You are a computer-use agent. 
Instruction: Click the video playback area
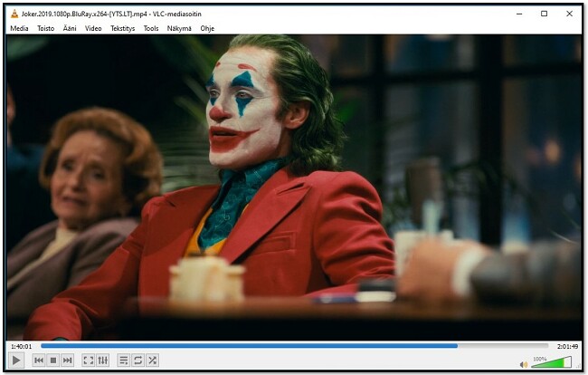click(294, 187)
